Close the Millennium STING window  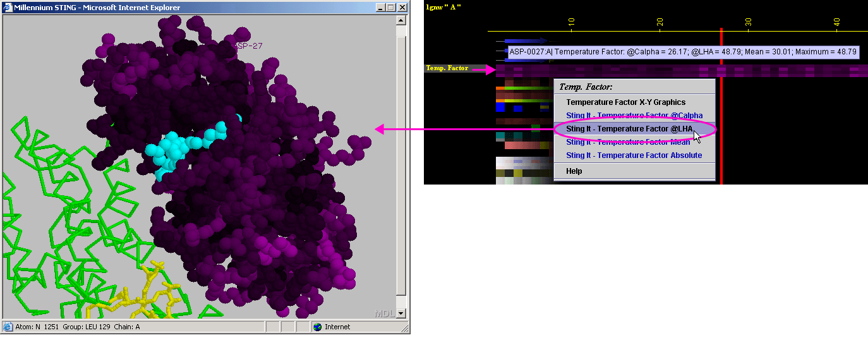pos(402,8)
